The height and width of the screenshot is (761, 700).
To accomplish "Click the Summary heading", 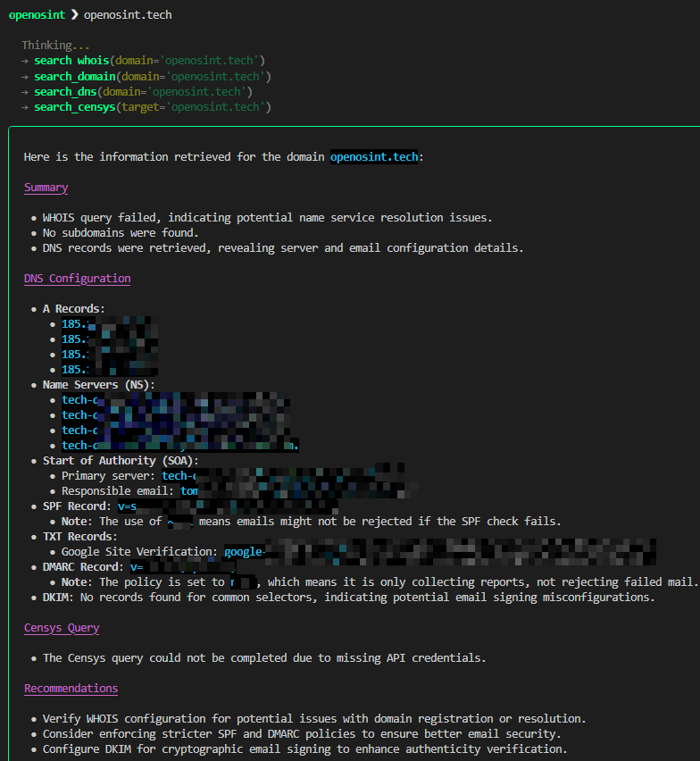I will pos(46,188).
